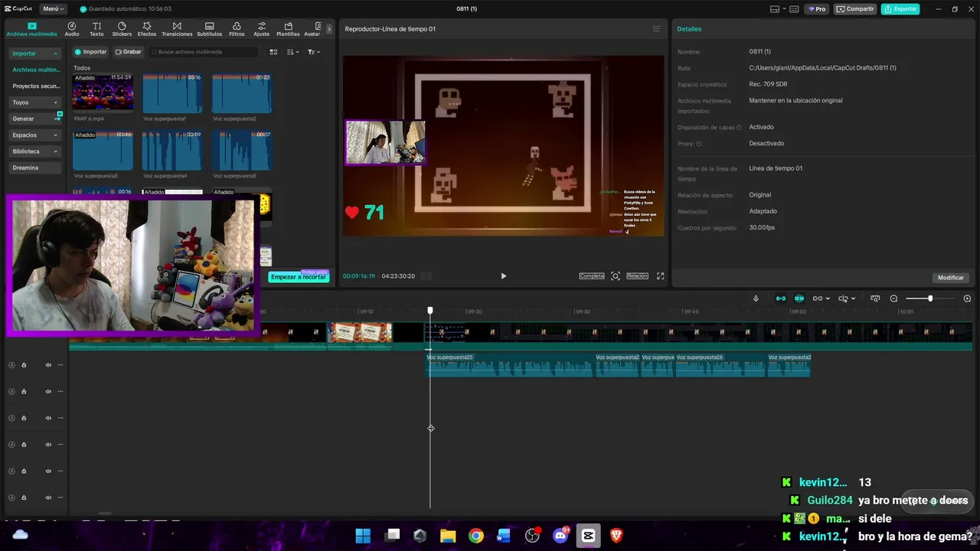The height and width of the screenshot is (551, 980).
Task: Open Google Chrome from the taskbar
Action: click(476, 536)
